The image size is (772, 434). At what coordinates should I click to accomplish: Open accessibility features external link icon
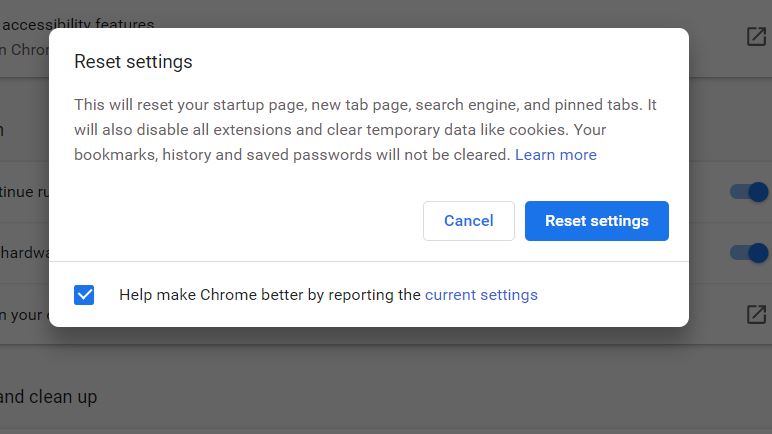(x=756, y=36)
